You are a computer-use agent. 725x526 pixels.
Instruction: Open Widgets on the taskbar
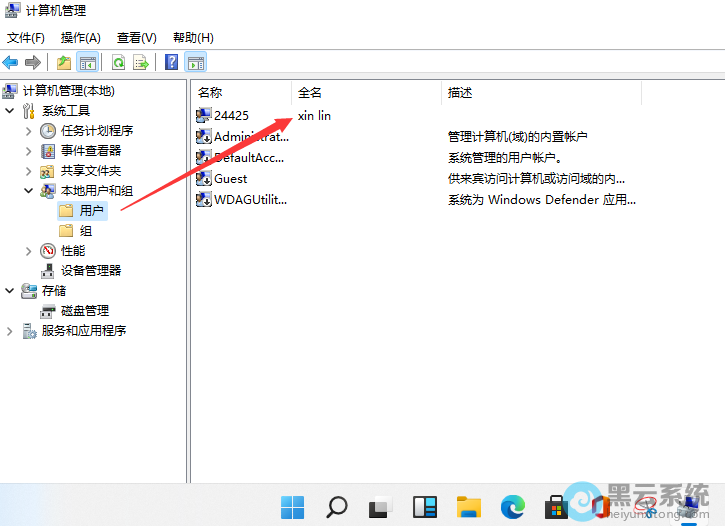424,507
